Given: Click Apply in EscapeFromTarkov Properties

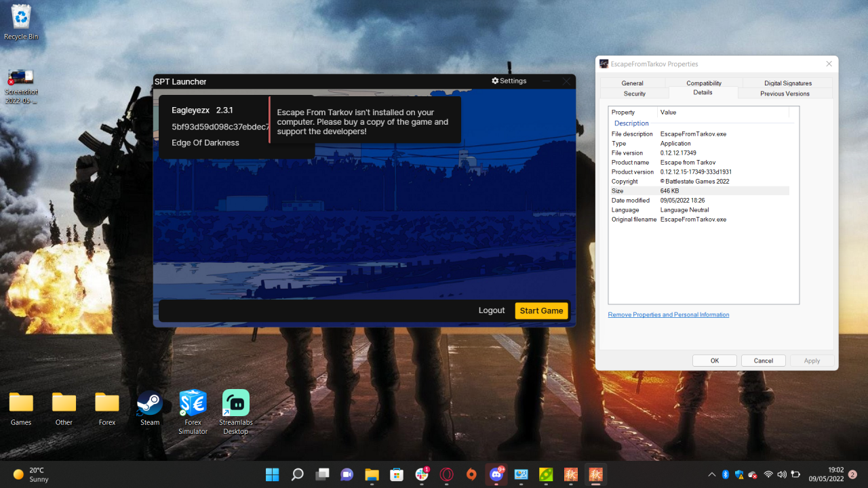Looking at the screenshot, I should [812, 361].
